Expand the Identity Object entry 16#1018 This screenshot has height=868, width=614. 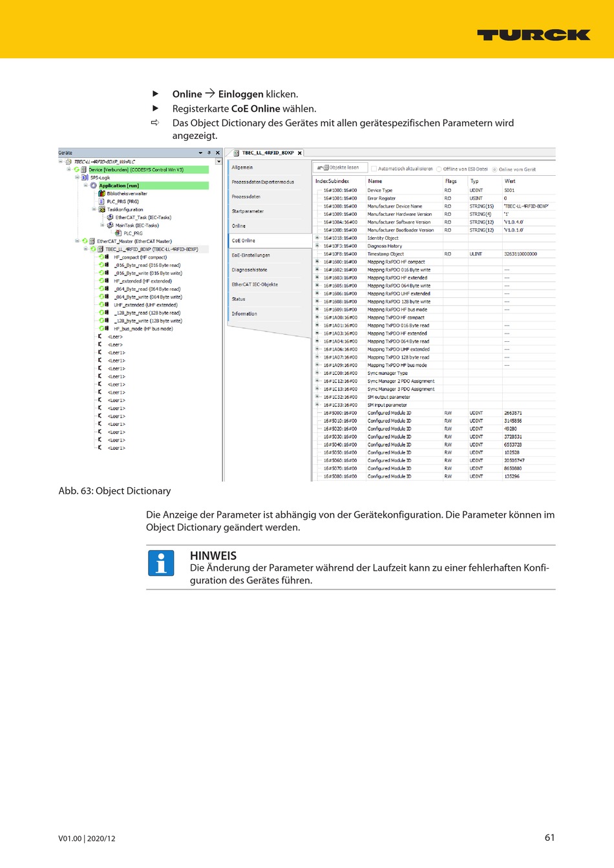point(317,238)
